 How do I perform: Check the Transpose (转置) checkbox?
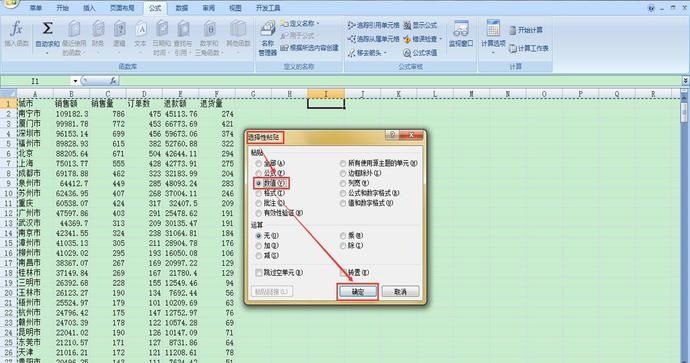point(343,273)
